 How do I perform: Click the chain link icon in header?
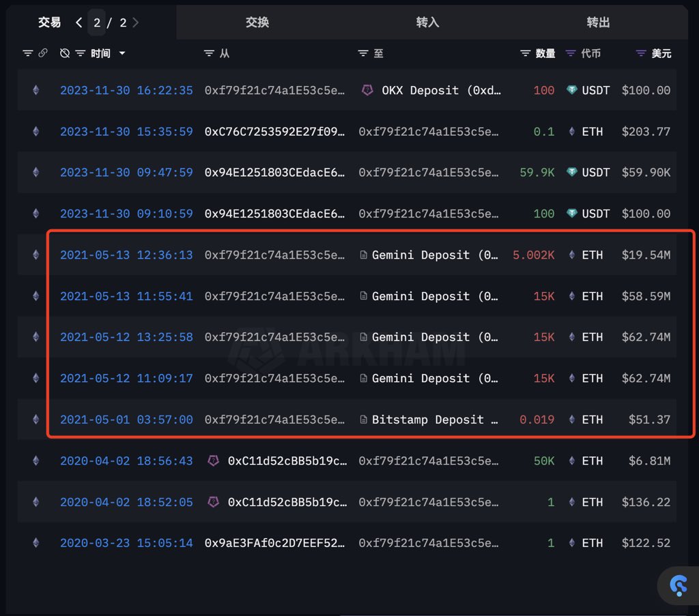click(x=43, y=53)
